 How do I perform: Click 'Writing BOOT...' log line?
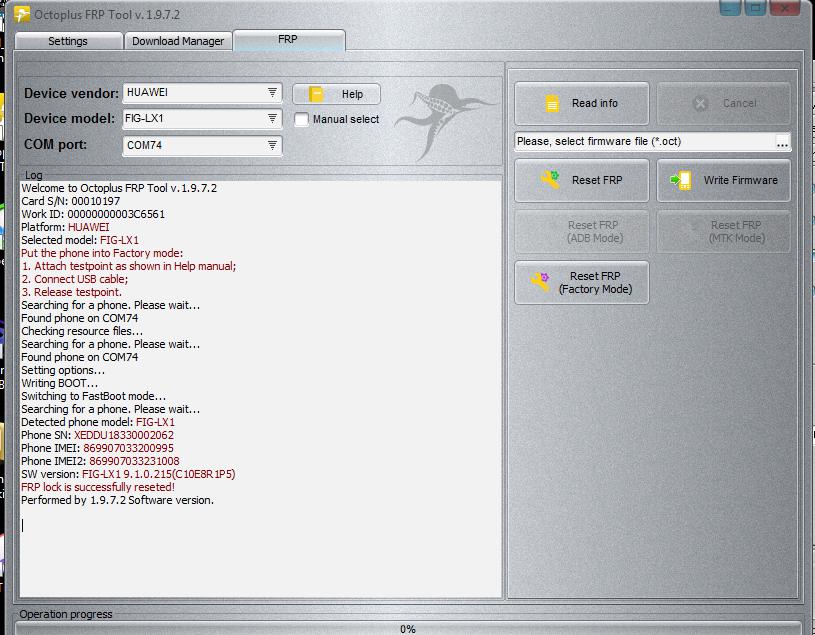(x=59, y=383)
